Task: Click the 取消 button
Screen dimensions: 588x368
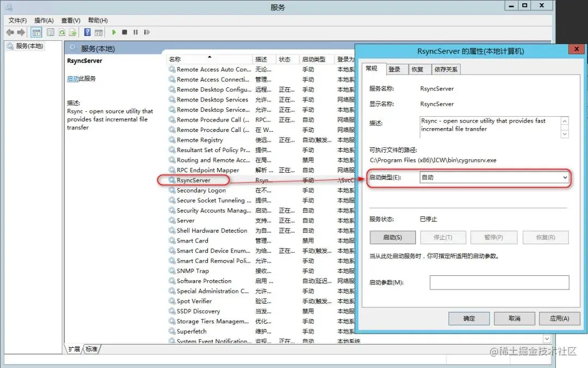Action: coord(514,318)
